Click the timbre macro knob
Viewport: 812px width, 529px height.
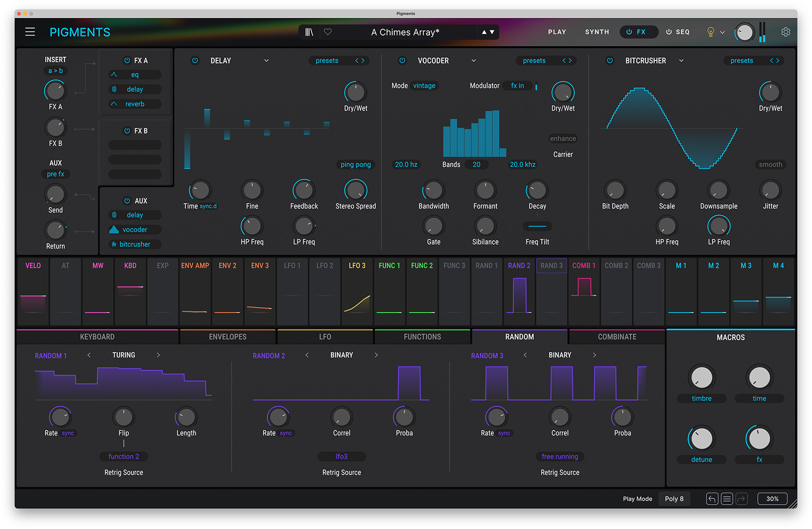(x=701, y=378)
